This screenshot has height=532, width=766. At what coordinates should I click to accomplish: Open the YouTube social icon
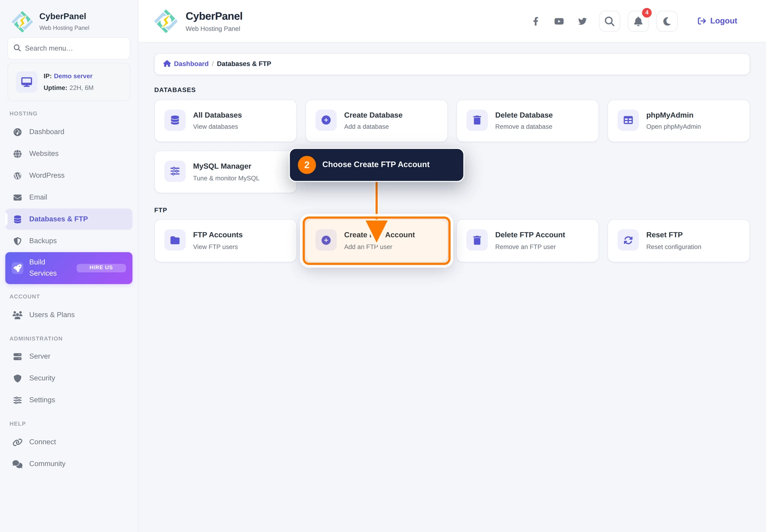[x=559, y=21]
